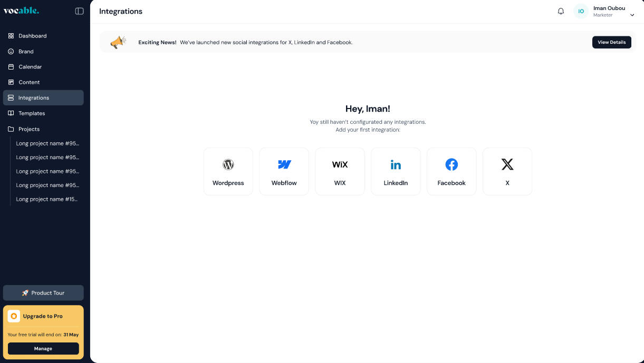Select the Brand section icon
The height and width of the screenshot is (363, 644).
[11, 51]
